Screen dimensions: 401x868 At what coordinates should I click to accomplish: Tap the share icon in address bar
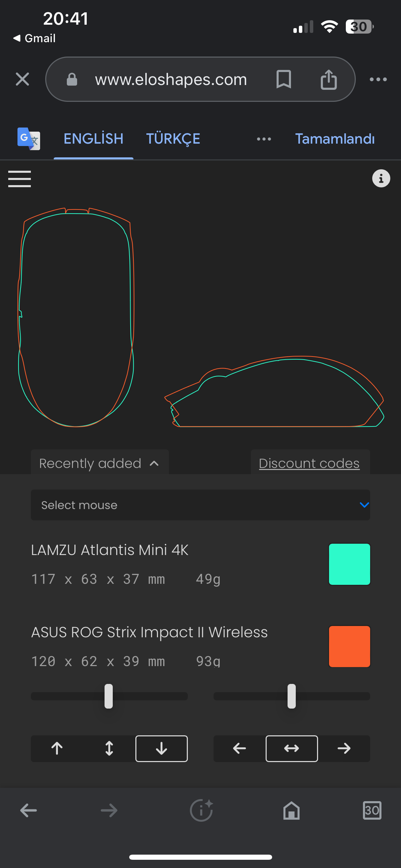coord(328,79)
